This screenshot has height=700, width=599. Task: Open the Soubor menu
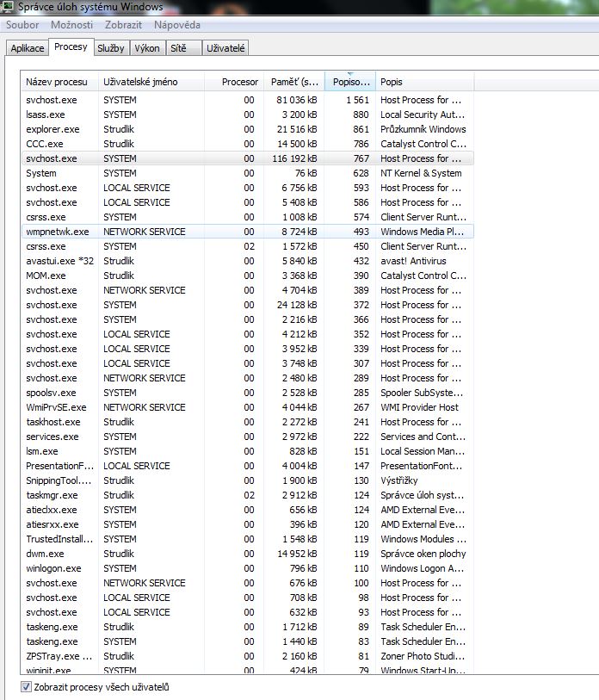[22, 25]
